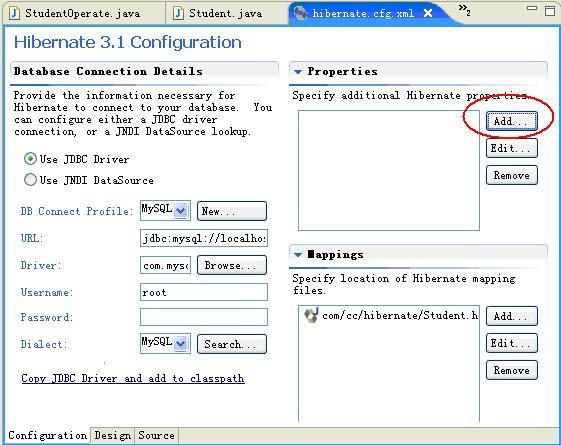Screen dimensions: 561x445
Task: Create a New DB connect profile
Action: tap(232, 211)
